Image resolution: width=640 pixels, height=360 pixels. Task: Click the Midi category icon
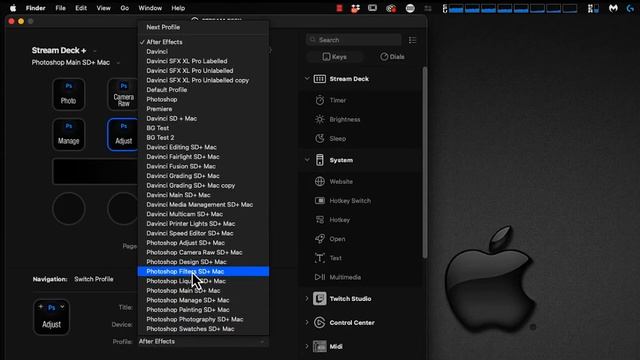(320, 346)
